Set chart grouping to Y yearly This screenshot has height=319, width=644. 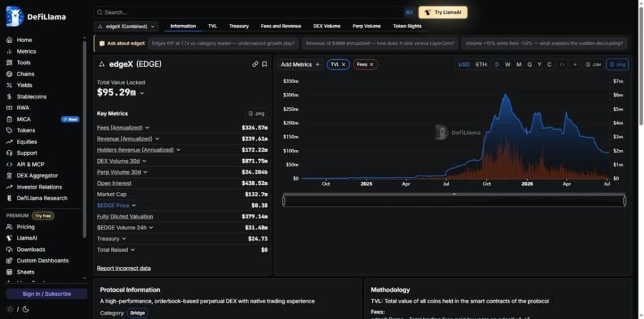[x=539, y=65]
